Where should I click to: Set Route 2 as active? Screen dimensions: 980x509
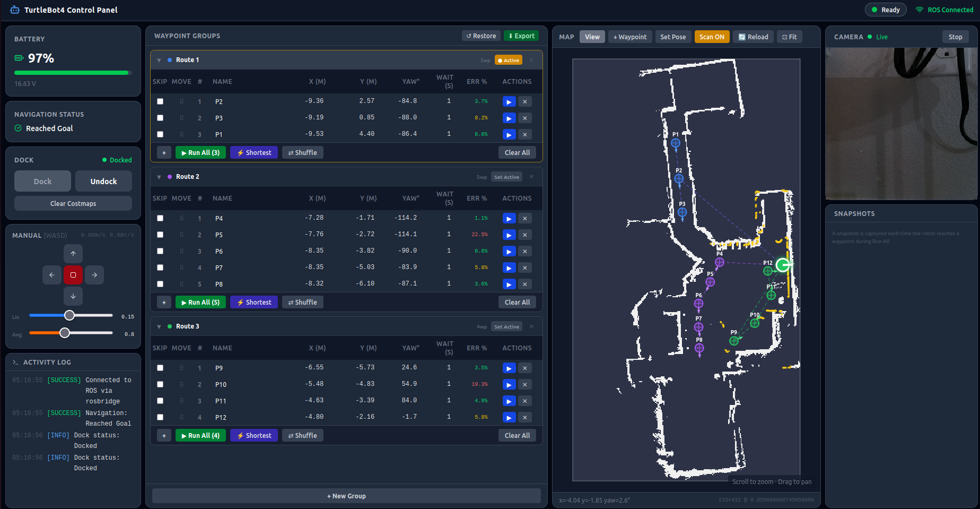click(506, 177)
